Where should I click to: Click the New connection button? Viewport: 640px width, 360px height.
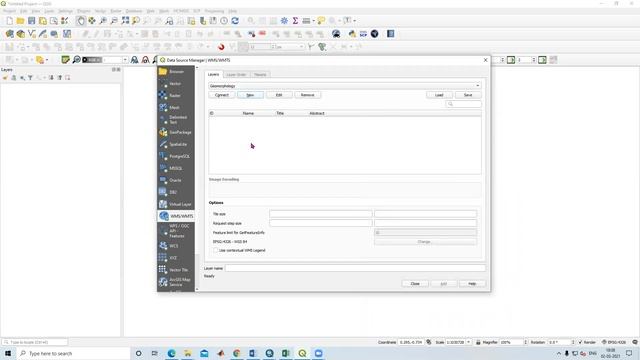(250, 95)
